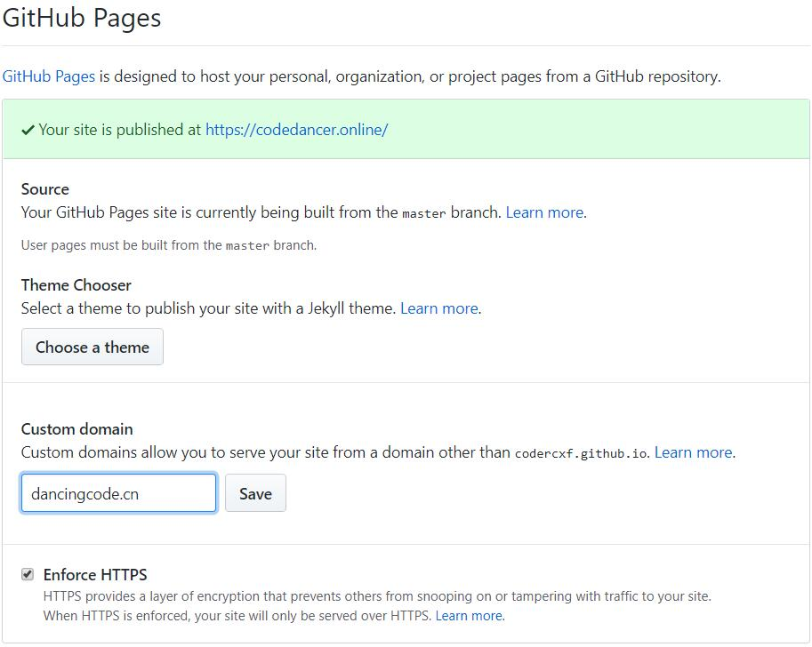Click the Custom domain section heading

point(77,429)
